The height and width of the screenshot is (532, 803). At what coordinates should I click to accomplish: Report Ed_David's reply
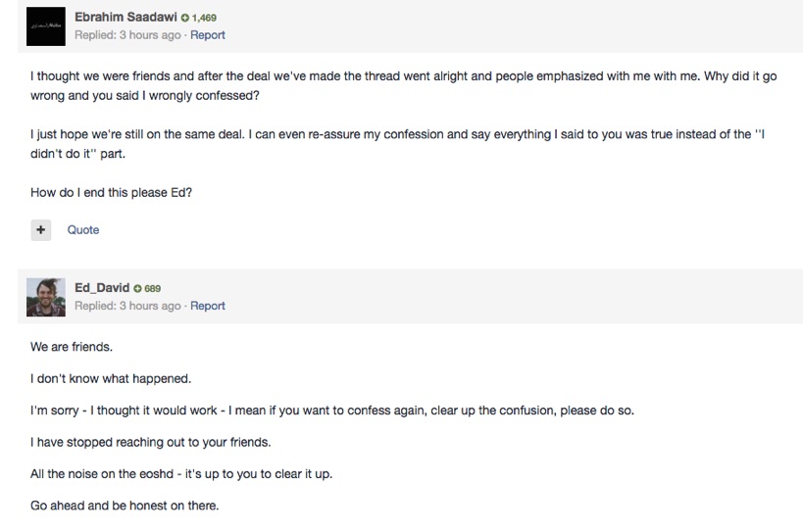pyautogui.click(x=208, y=306)
